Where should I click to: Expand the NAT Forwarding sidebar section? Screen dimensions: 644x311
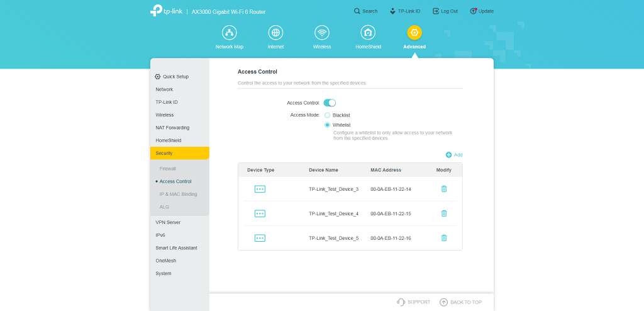coord(172,128)
